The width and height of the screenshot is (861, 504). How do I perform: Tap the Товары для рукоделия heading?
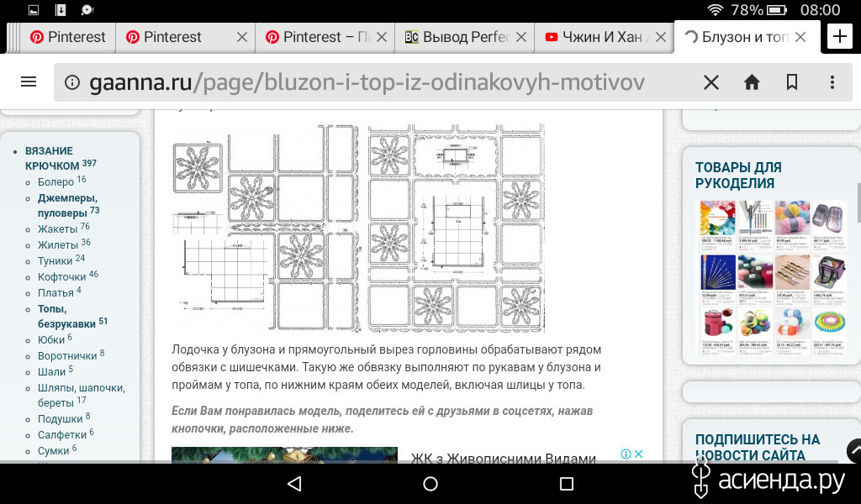[x=738, y=175]
